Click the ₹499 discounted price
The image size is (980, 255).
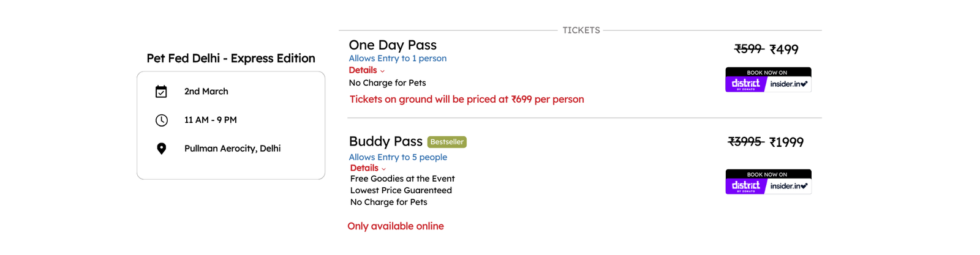(x=784, y=50)
